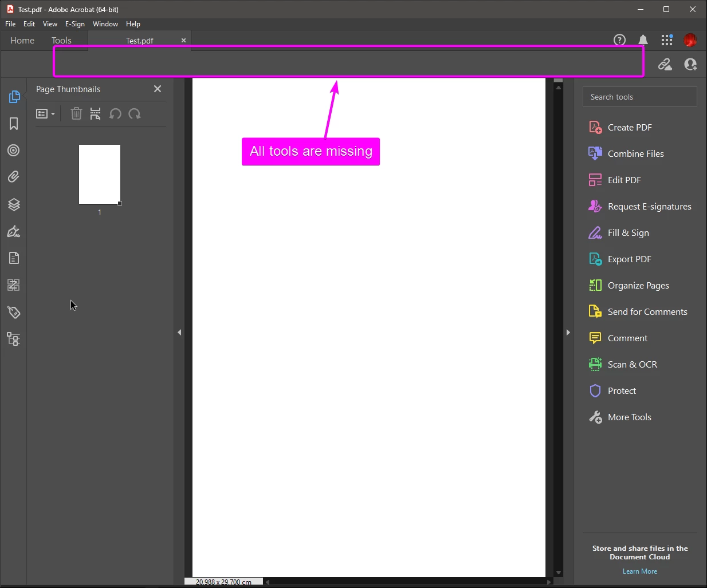Click the Print Pages icon in thumbnails toolbar
This screenshot has height=588, width=707.
(x=95, y=113)
